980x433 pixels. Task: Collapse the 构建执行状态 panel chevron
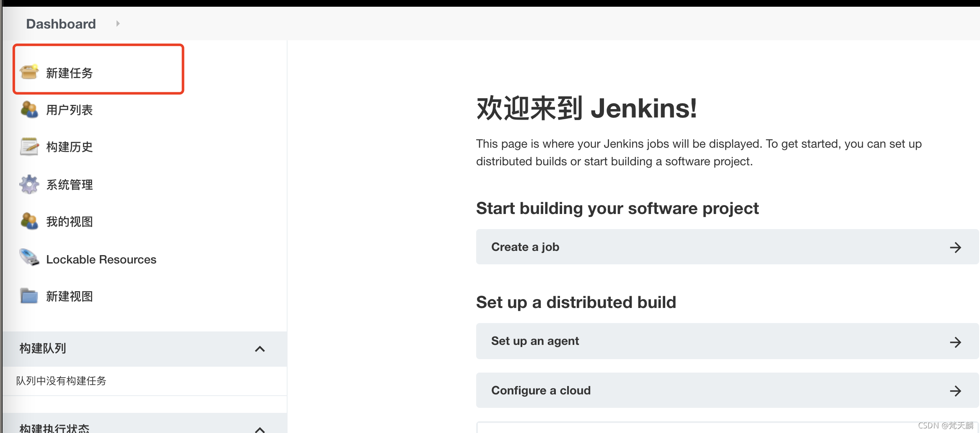coord(260,429)
